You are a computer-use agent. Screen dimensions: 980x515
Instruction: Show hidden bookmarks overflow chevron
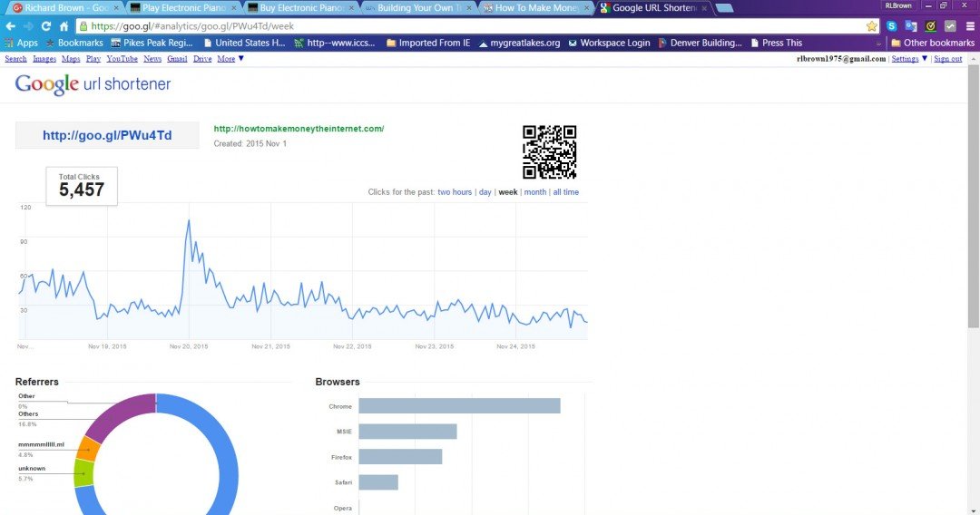tap(878, 44)
